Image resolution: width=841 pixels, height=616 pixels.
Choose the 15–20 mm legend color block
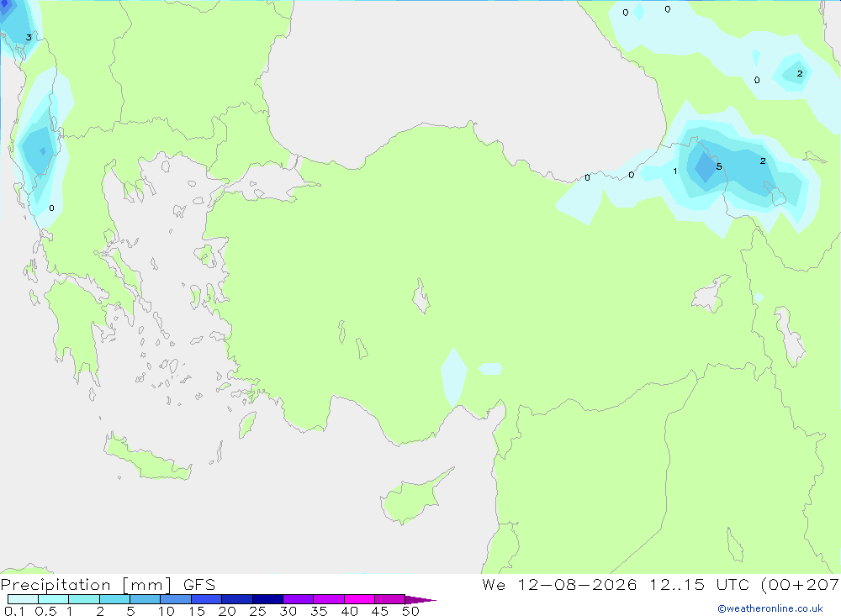[207, 599]
